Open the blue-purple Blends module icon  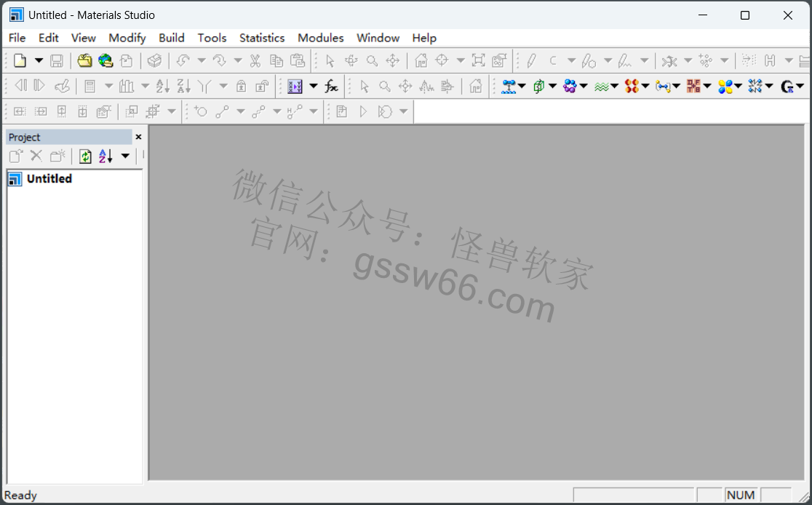570,86
